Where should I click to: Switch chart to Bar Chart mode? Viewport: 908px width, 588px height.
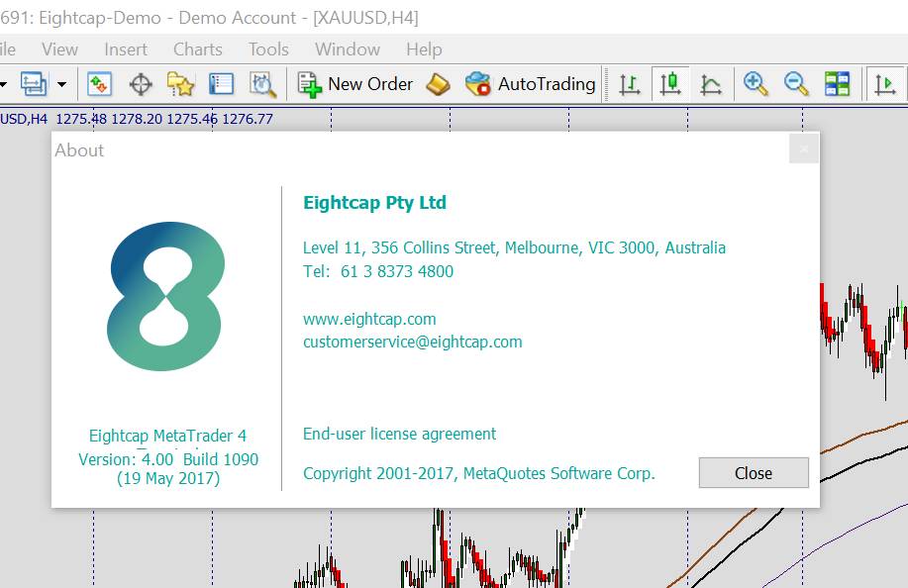(x=630, y=84)
